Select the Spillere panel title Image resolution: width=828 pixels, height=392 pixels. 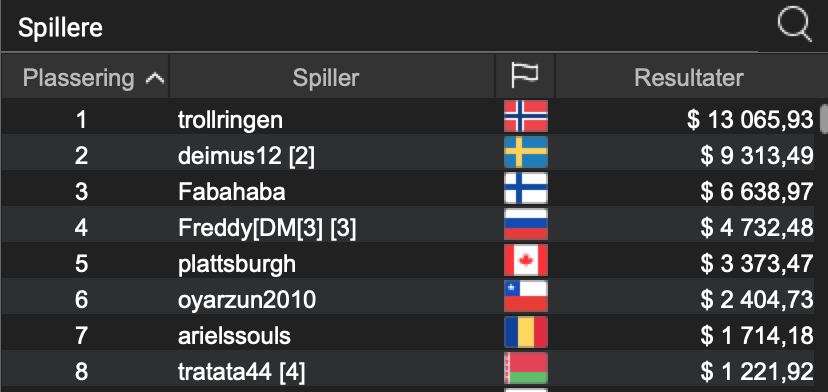click(x=60, y=28)
